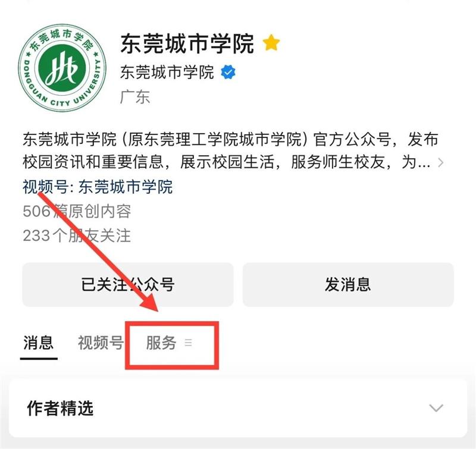This screenshot has height=449, width=476.
Task: Tap the red arrow annotation tip
Action: [155, 309]
